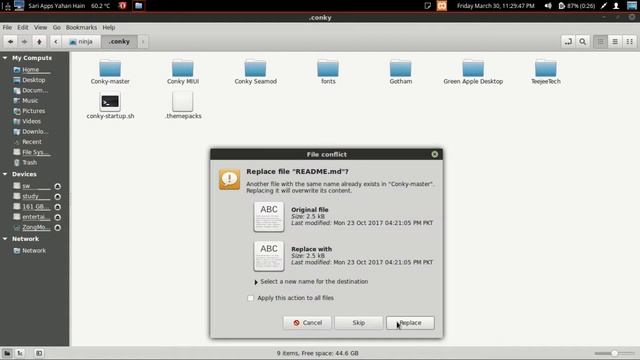Expand Select a new name for destination

(311, 282)
